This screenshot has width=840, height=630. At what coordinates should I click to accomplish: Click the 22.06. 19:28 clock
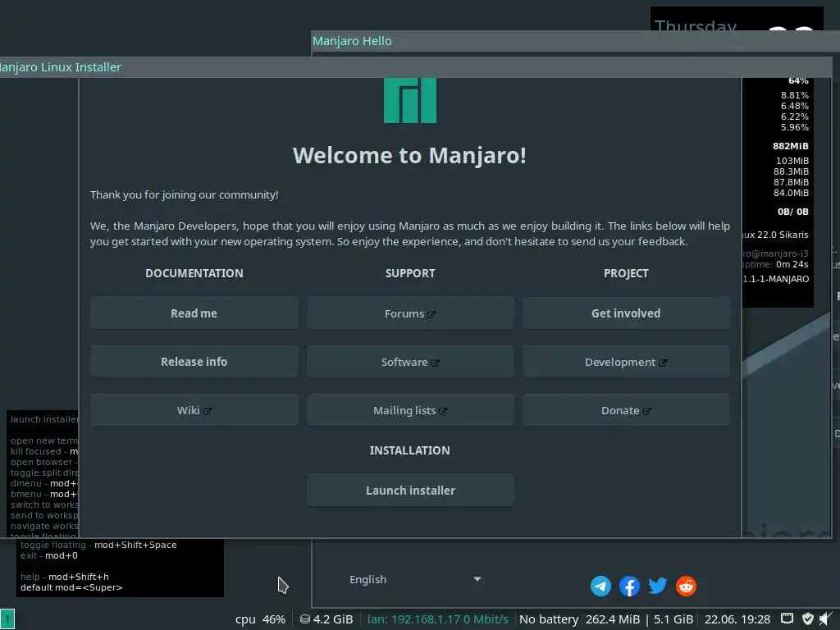tap(737, 619)
